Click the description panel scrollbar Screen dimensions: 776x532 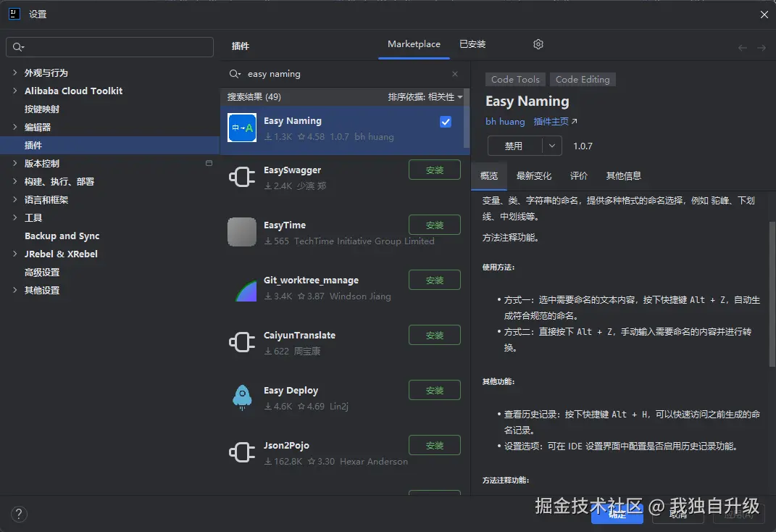point(772,294)
